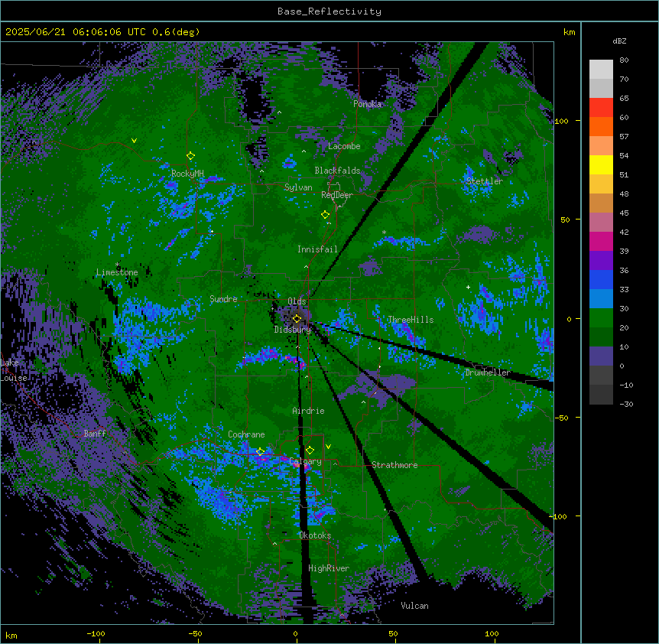Click the asterisk marker above Limestone label
Screen dimensions: 659x644
pos(117,265)
